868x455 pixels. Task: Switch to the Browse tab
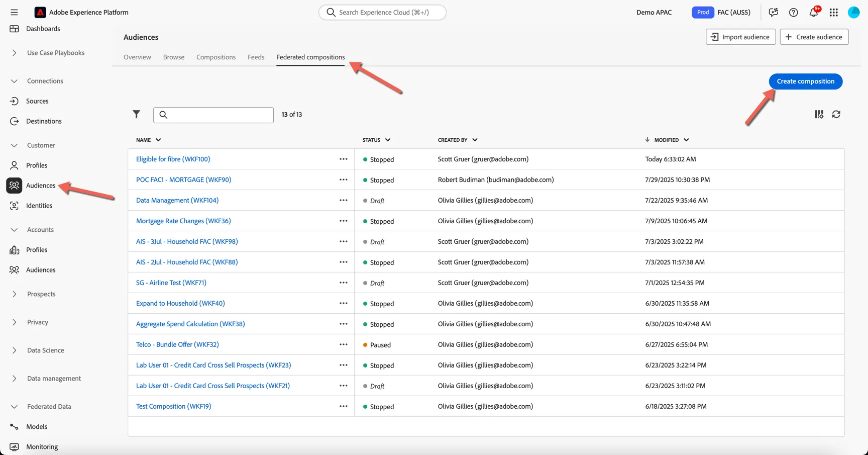pyautogui.click(x=174, y=57)
